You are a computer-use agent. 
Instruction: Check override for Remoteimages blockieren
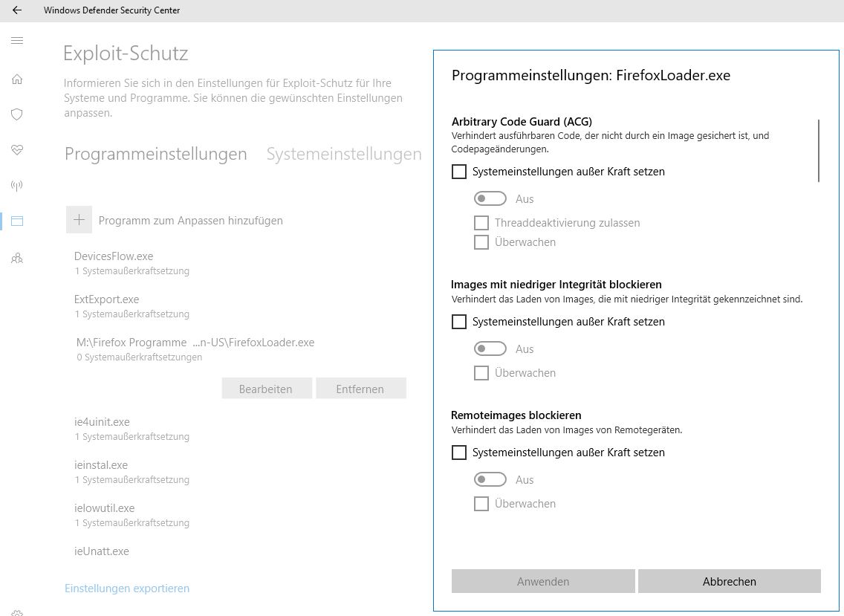(459, 453)
